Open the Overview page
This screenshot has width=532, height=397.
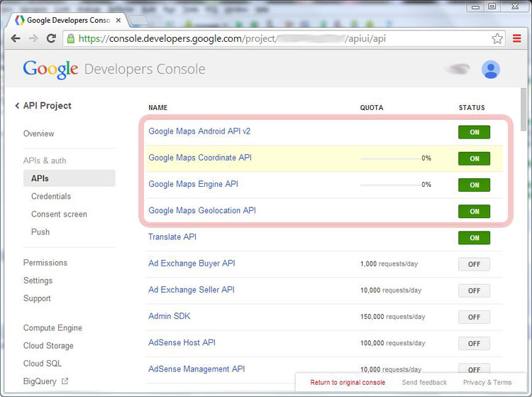[38, 134]
